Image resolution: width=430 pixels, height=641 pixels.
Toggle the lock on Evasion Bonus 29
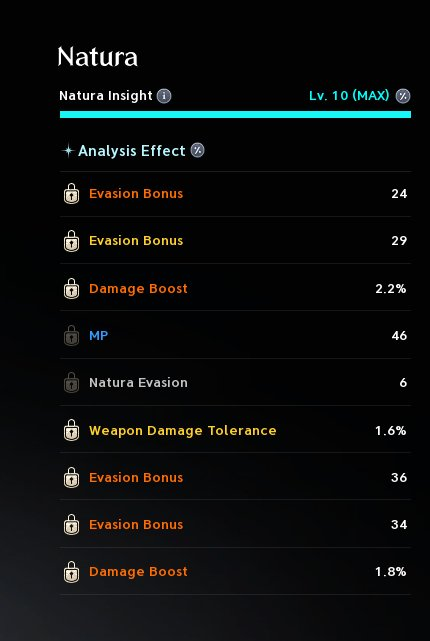tap(72, 241)
